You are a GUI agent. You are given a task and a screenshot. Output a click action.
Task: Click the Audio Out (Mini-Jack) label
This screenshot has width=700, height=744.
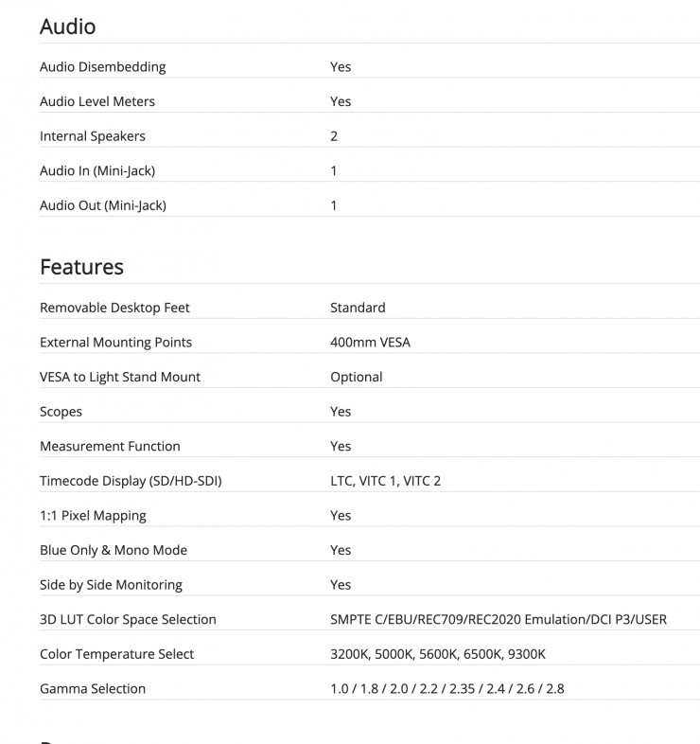103,205
